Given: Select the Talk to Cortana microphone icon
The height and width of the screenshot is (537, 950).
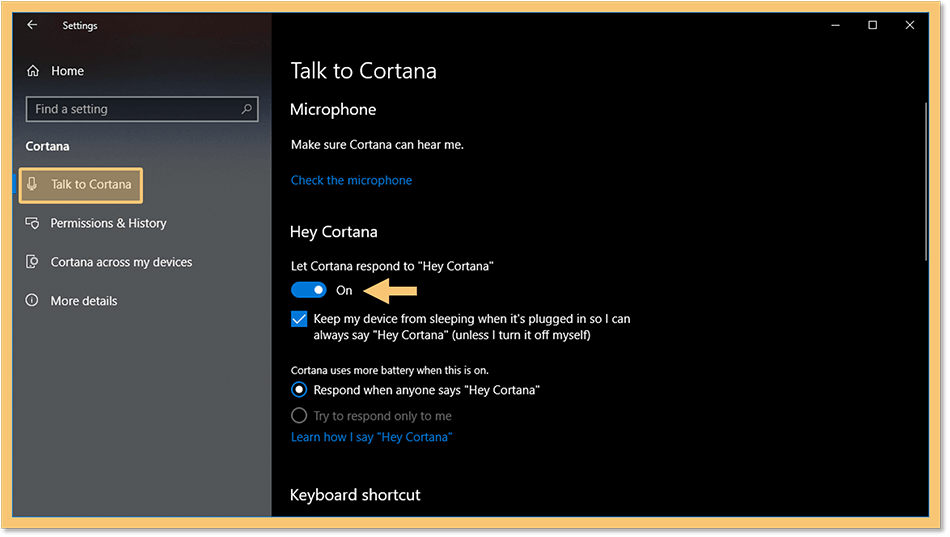Looking at the screenshot, I should click(x=32, y=184).
